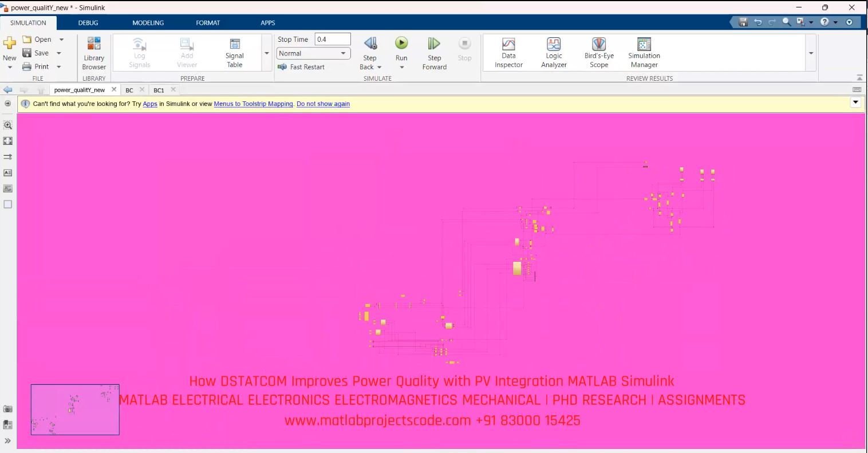
Task: Click the Stop Time input field
Action: 333,40
